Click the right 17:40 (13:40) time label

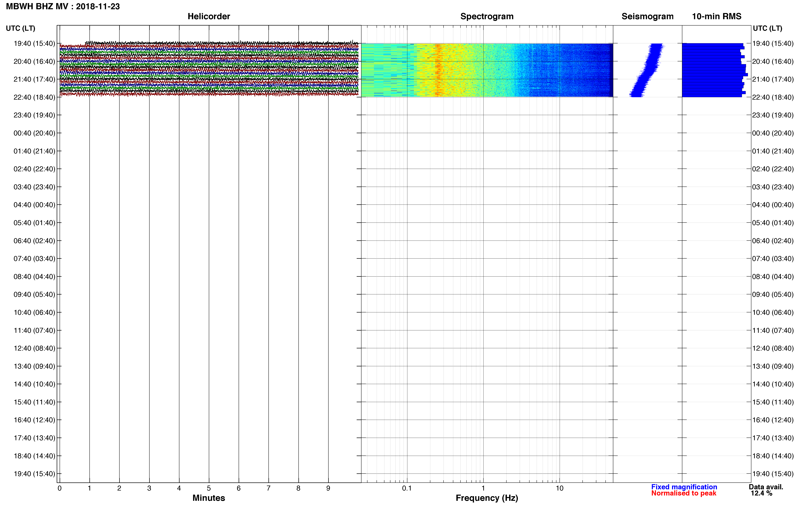(x=773, y=438)
